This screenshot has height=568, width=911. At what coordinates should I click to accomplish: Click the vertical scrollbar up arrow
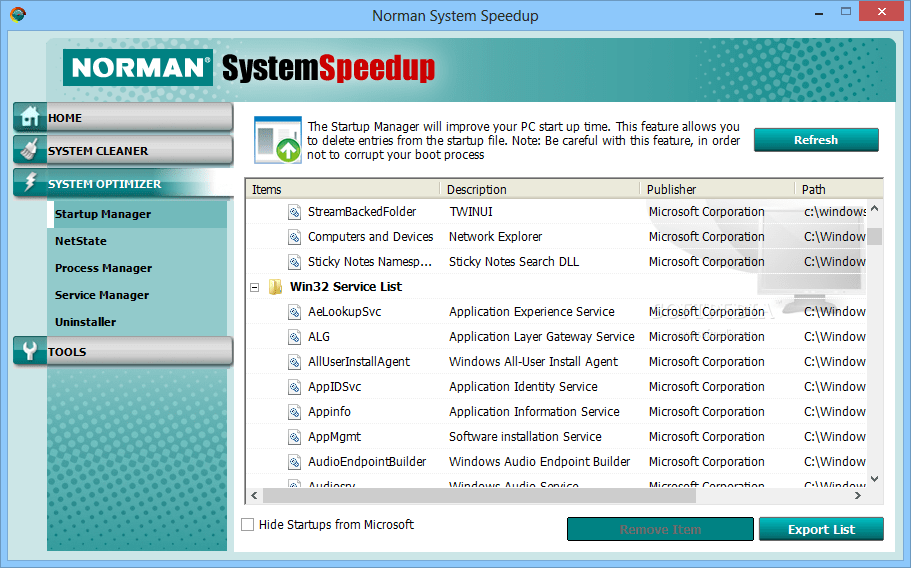tap(874, 208)
